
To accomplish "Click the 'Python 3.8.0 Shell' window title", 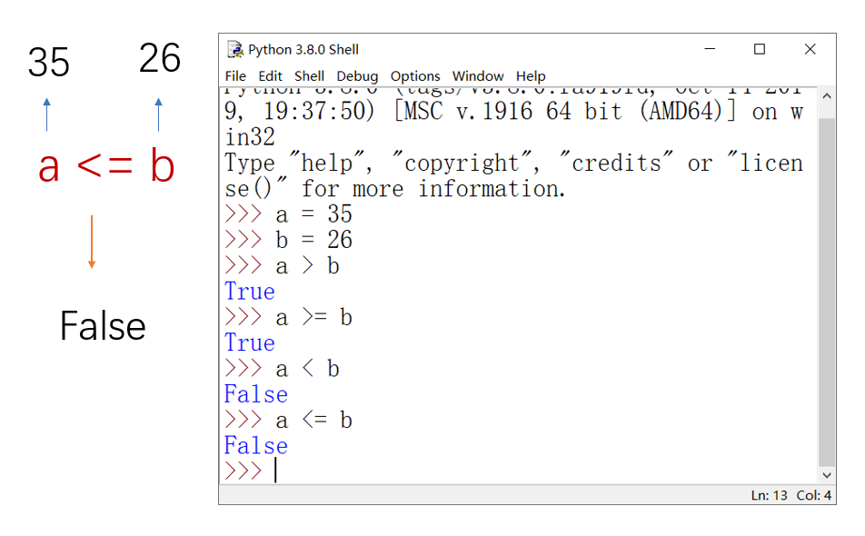I will coord(303,50).
